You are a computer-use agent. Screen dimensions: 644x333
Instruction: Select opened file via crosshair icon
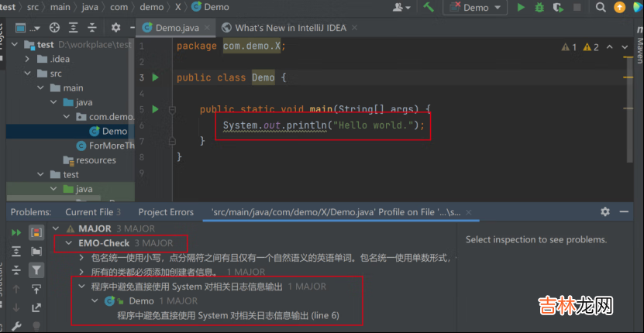[54, 28]
